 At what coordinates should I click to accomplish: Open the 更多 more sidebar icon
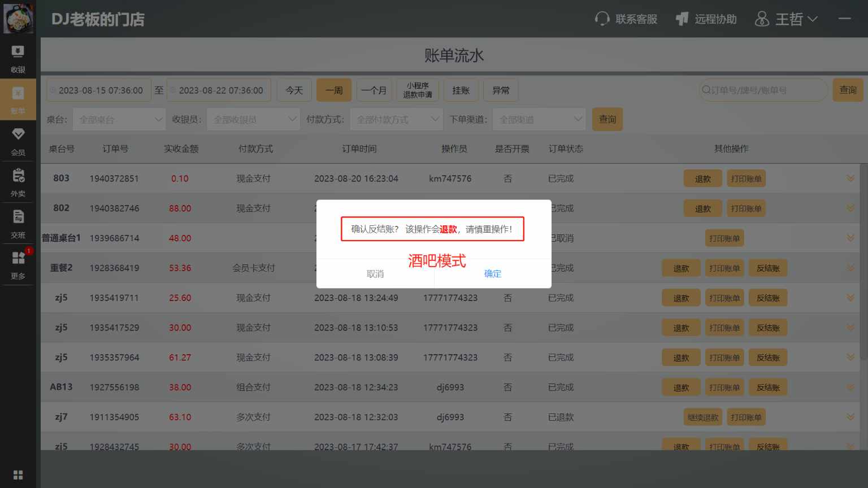tap(18, 264)
